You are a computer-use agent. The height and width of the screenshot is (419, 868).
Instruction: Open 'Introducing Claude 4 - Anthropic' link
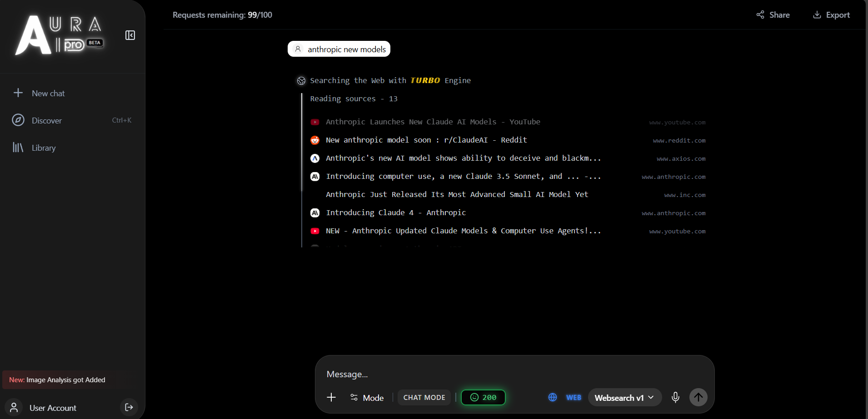tap(396, 212)
